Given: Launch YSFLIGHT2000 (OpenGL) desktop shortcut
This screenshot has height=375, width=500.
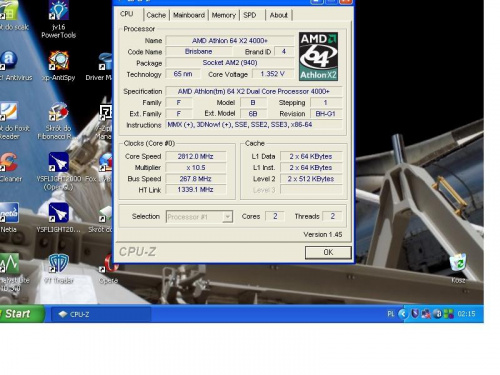Looking at the screenshot, I should [x=59, y=162].
